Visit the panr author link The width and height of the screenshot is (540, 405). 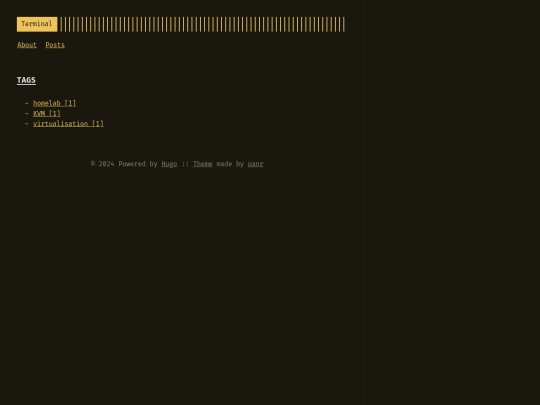point(256,164)
